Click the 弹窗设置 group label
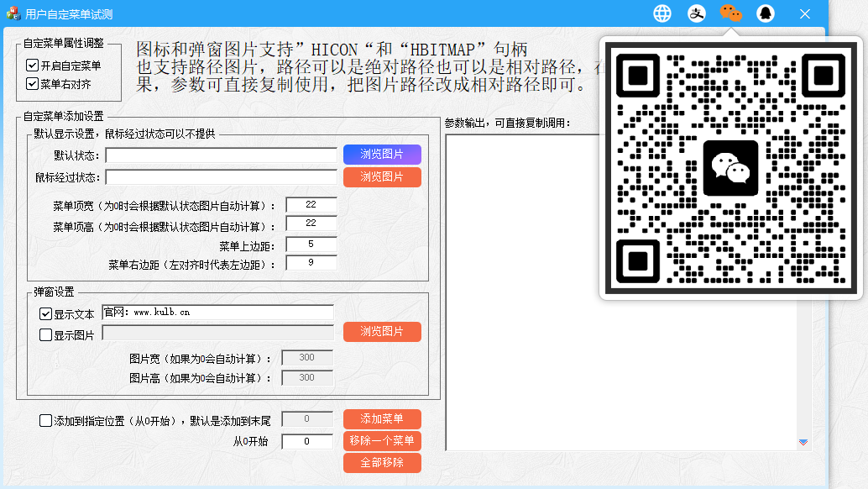Image resolution: width=868 pixels, height=489 pixels. pyautogui.click(x=54, y=292)
